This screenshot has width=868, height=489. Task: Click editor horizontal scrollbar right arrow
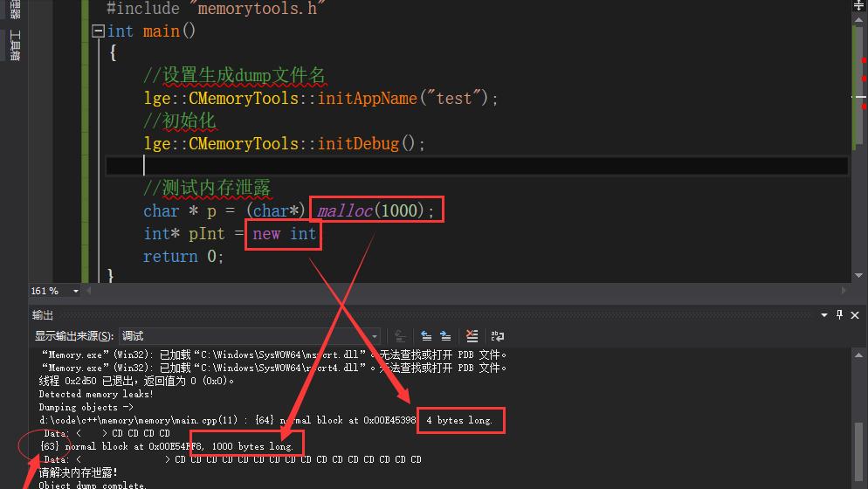click(844, 291)
